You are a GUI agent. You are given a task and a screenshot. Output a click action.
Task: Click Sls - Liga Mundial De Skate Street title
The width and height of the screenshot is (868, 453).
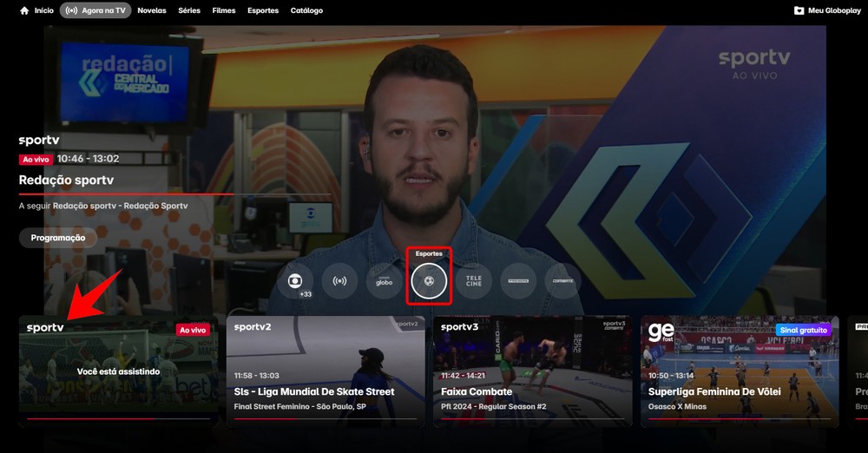[x=314, y=391]
